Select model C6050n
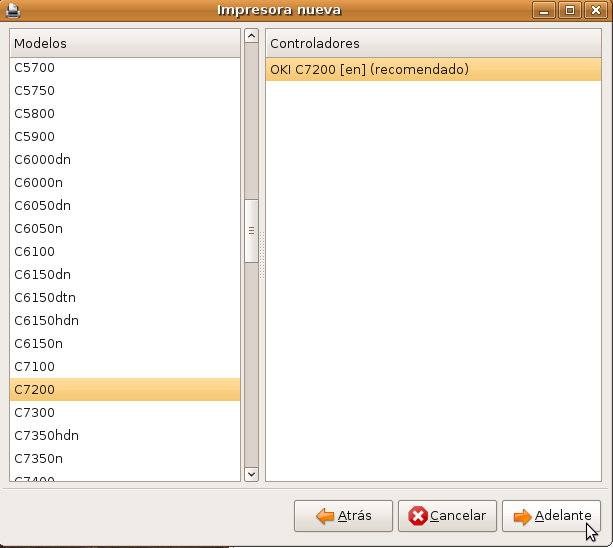 coord(125,229)
